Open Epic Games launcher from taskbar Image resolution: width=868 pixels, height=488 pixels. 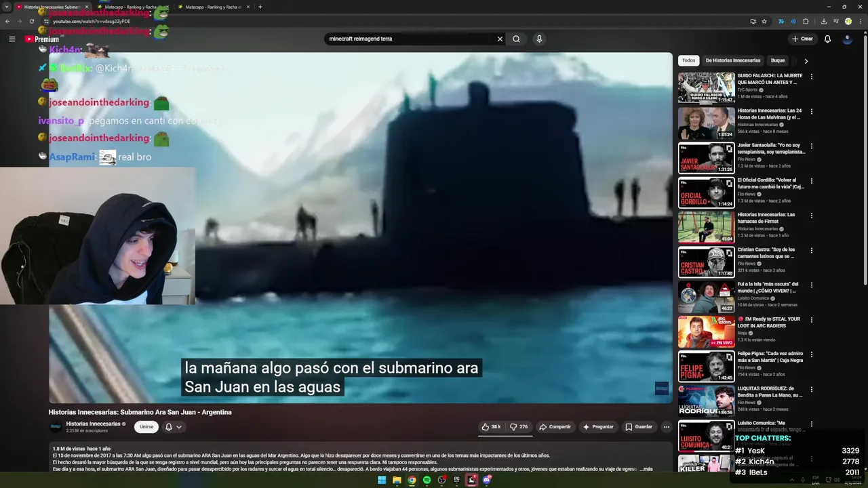456,480
